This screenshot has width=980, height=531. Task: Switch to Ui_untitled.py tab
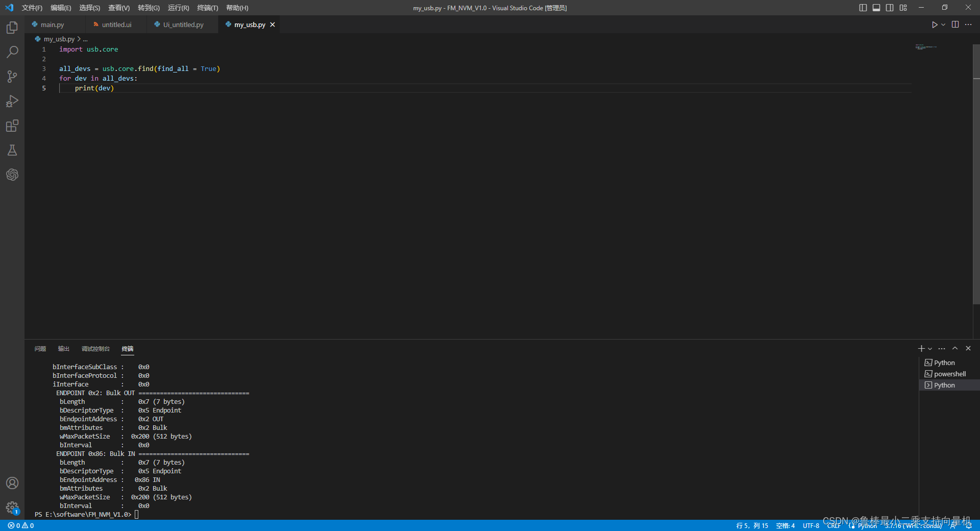[183, 25]
